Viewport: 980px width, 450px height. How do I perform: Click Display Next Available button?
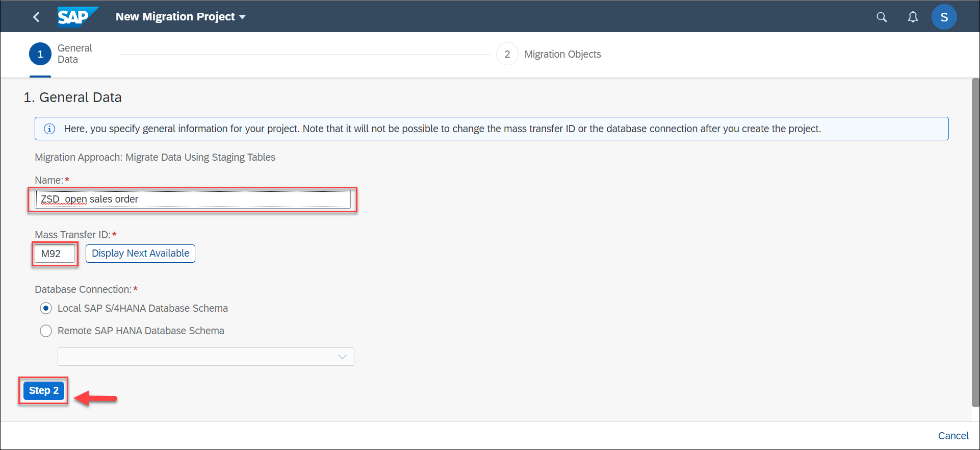140,254
